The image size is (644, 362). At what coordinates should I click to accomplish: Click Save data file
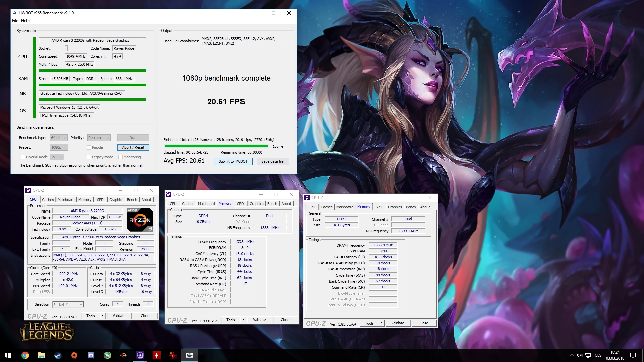click(x=273, y=161)
